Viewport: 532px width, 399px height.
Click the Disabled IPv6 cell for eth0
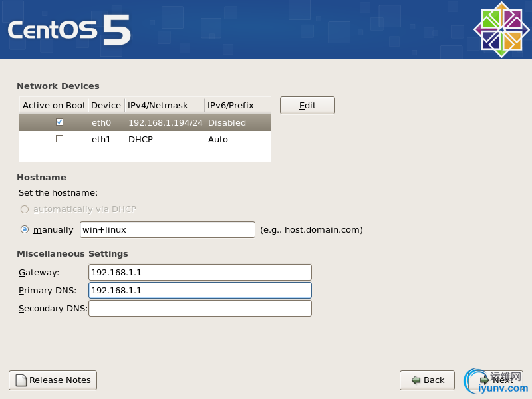pyautogui.click(x=227, y=123)
